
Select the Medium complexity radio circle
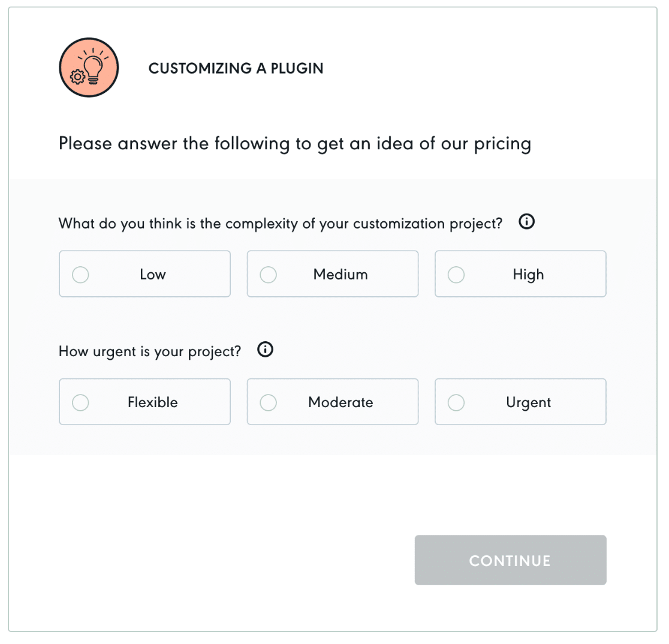click(x=269, y=275)
